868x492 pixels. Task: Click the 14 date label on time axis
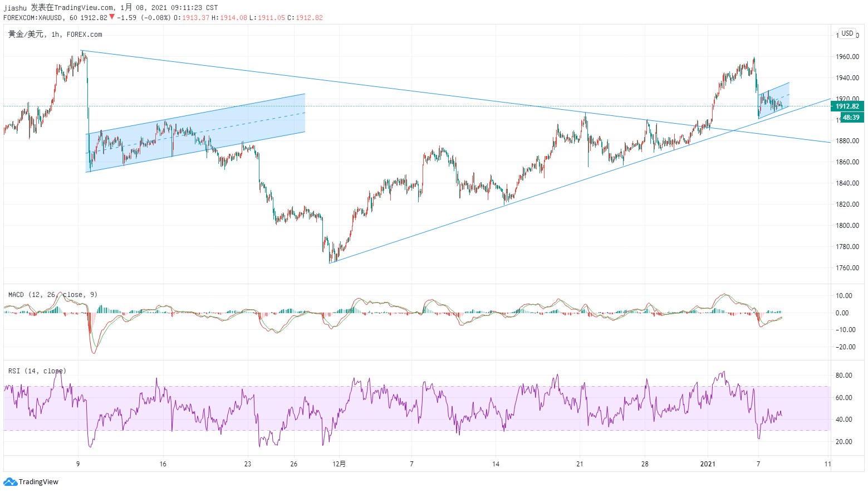496,464
